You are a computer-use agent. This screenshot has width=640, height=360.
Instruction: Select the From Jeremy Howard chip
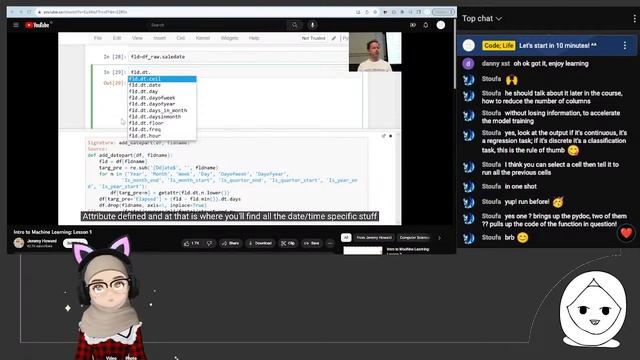[x=374, y=237]
